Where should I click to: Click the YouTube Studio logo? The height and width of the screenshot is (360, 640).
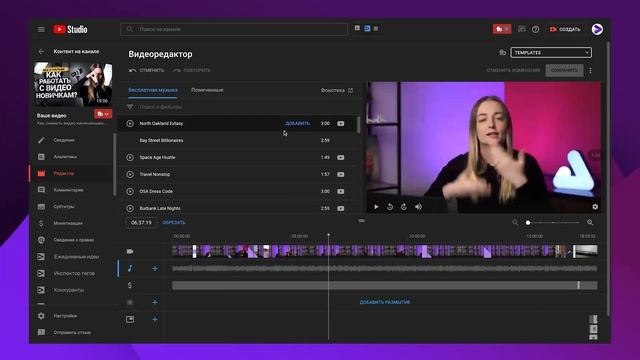pos(70,29)
